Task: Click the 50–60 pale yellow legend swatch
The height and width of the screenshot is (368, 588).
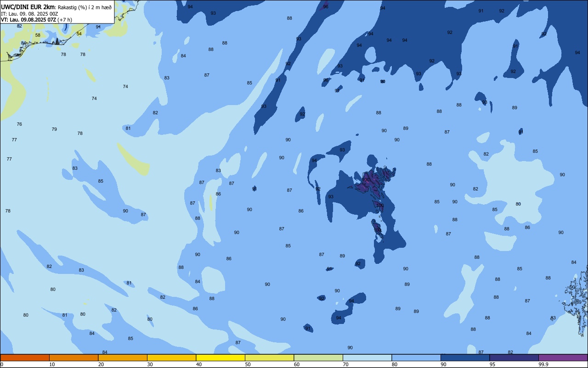Action: 269,357
